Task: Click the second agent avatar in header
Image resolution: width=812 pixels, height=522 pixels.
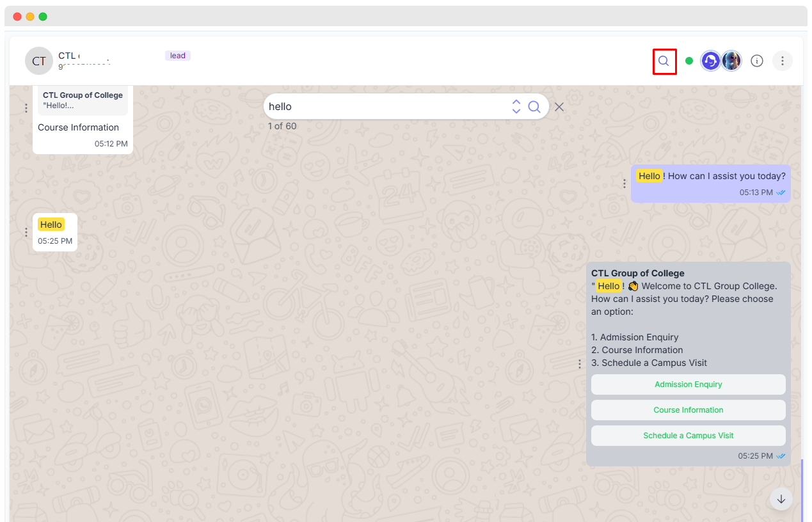Action: (731, 61)
